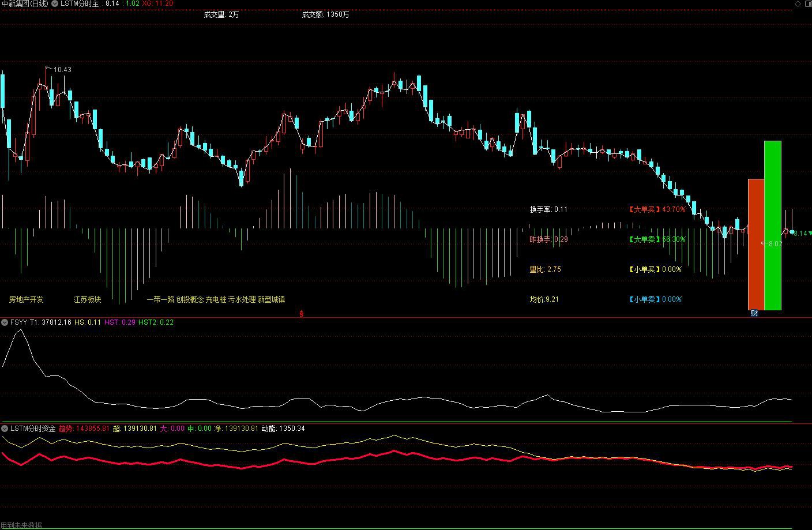Click the HST: 0.29 value in FSYY panel
The width and height of the screenshot is (812, 530).
tap(120, 322)
